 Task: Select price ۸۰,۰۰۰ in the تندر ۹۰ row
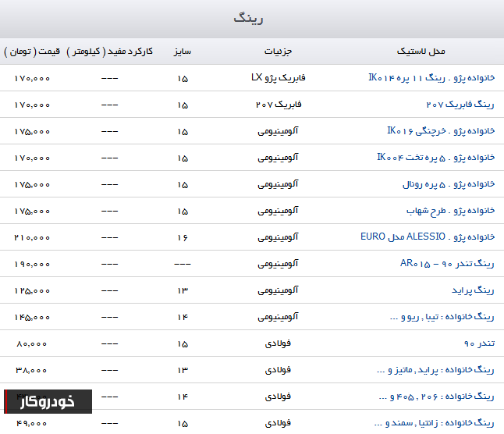pyautogui.click(x=31, y=344)
